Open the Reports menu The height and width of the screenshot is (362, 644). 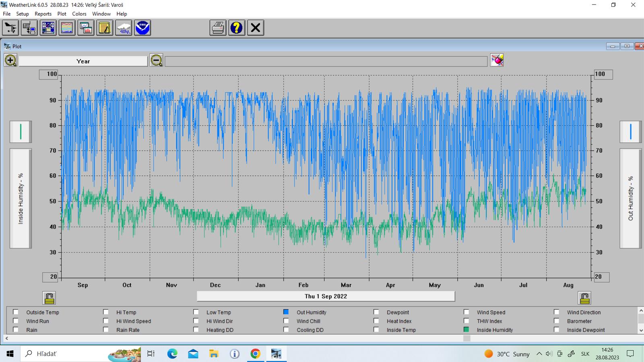pyautogui.click(x=43, y=14)
